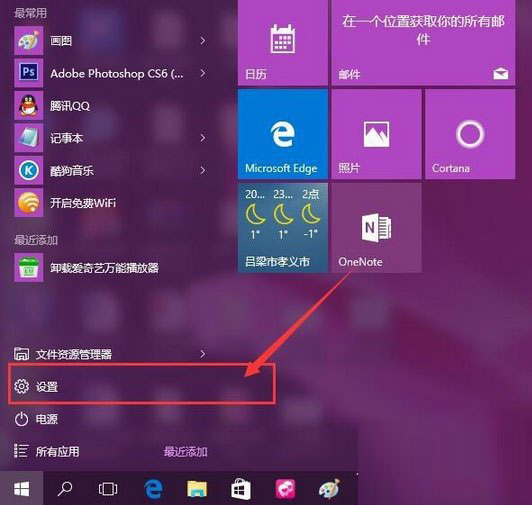Image resolution: width=532 pixels, height=505 pixels.
Task: Expand Adobe Photoshop CS6 jump list arrow
Action: [x=203, y=73]
